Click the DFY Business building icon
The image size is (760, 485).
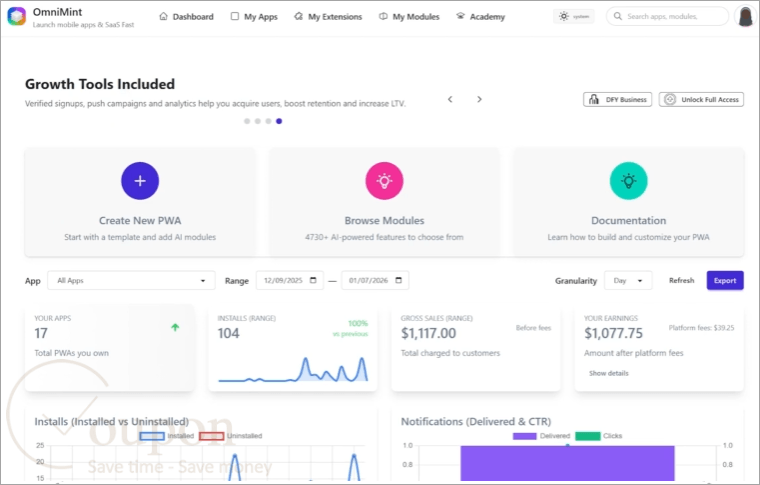click(594, 99)
